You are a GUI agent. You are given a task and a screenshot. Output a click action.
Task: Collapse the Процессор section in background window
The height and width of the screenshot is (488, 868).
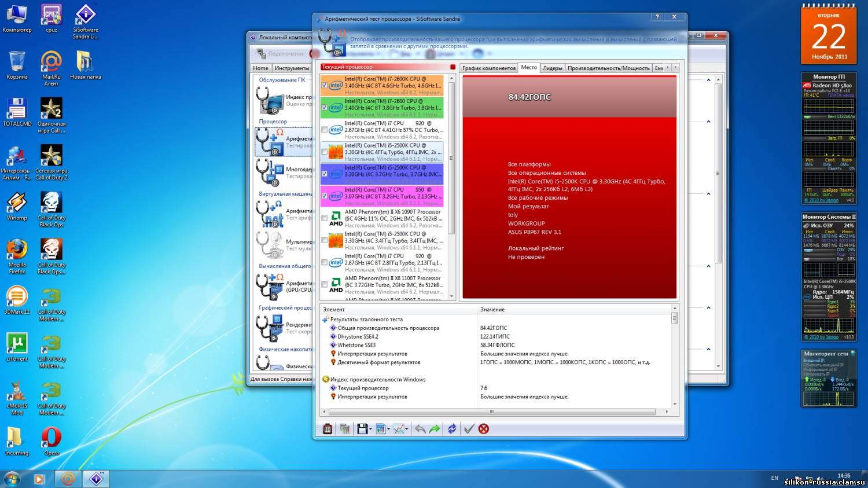point(709,122)
